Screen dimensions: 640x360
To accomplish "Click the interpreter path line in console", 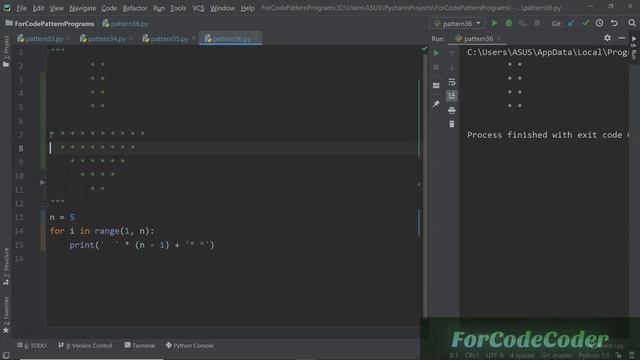I will click(x=547, y=52).
